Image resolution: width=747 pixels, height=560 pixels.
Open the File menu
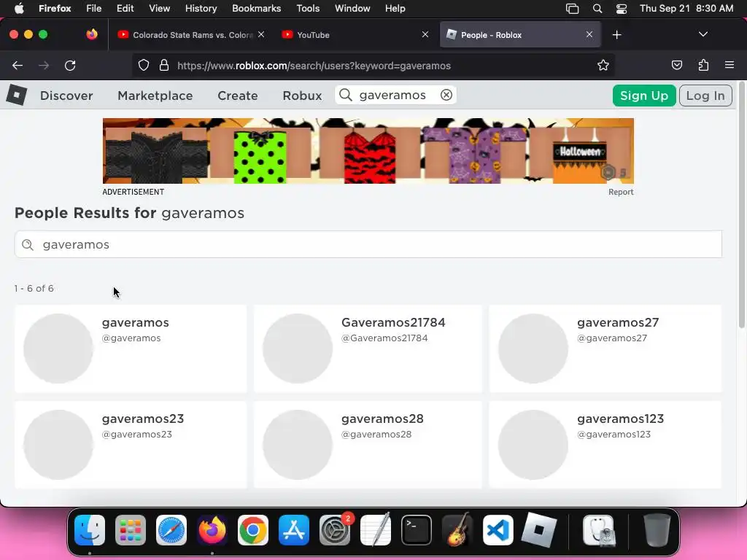pyautogui.click(x=93, y=9)
